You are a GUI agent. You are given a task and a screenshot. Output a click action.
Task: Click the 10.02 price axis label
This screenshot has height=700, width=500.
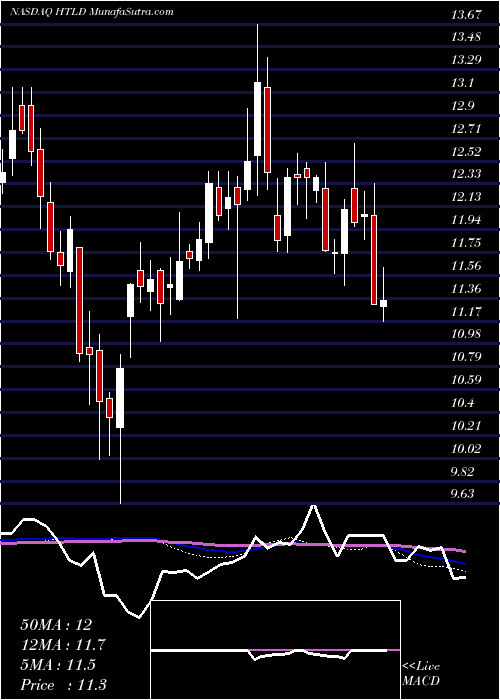[x=466, y=449]
